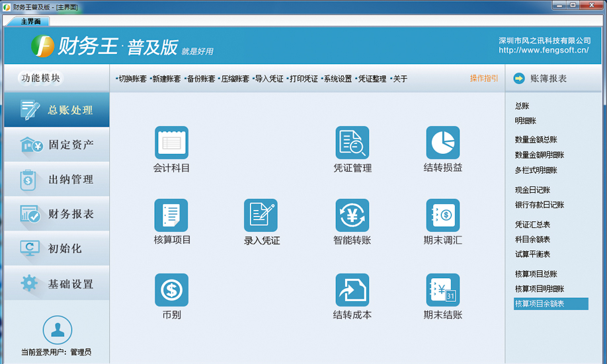Click 凭证整理 in the toolbar
This screenshot has width=607, height=364.
[371, 79]
